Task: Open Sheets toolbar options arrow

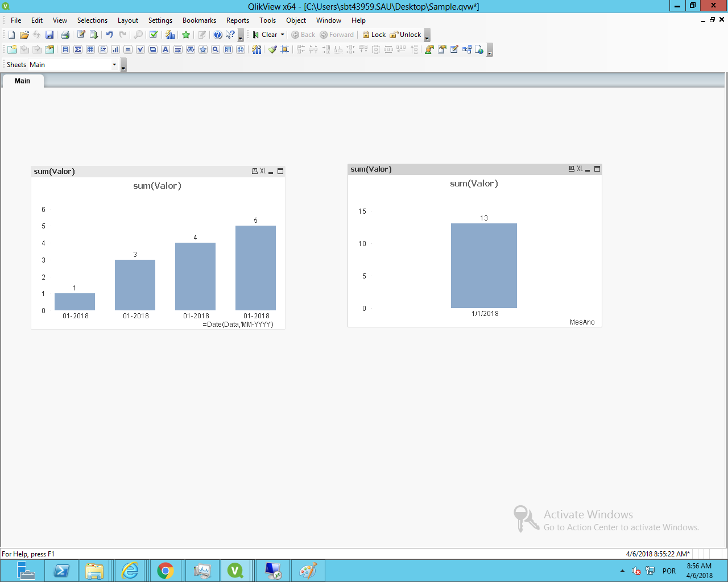Action: [x=123, y=66]
